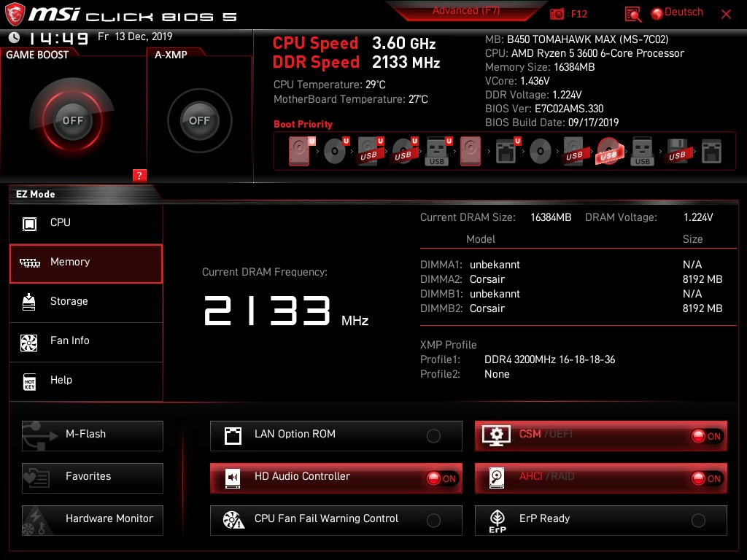Click the DIMMA2 Corsair row
The width and height of the screenshot is (747, 560).
(x=571, y=279)
